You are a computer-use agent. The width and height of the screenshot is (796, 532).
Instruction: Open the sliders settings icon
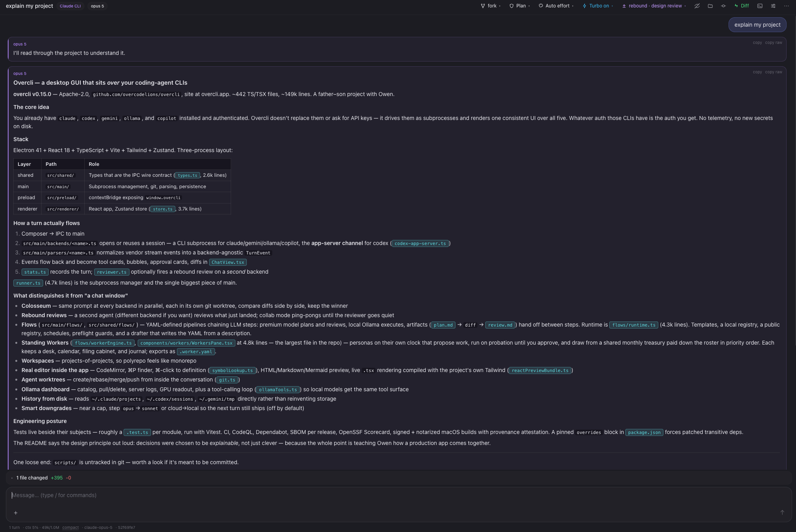[773, 6]
